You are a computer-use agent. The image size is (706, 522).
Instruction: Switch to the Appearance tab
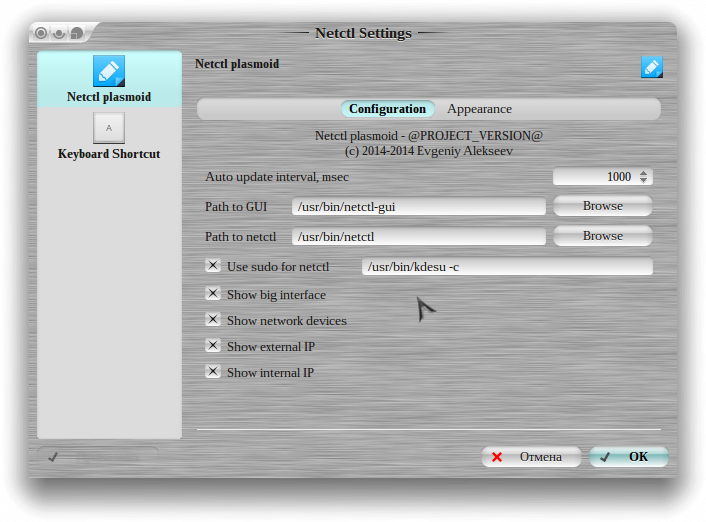pyautogui.click(x=479, y=109)
